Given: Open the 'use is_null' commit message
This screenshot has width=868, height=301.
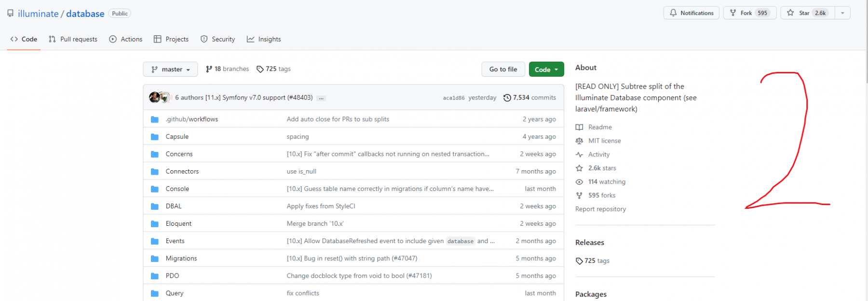Looking at the screenshot, I should click(301, 171).
